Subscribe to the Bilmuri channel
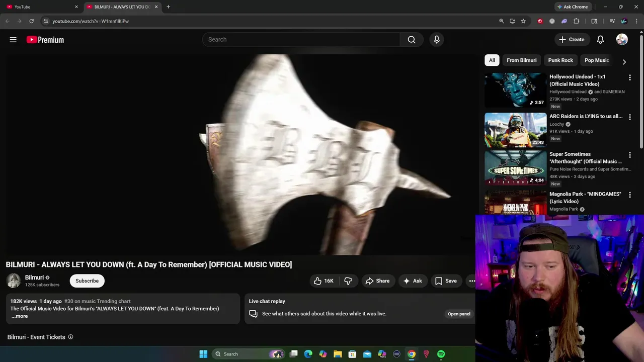Viewport: 644px width, 362px height. pyautogui.click(x=87, y=281)
